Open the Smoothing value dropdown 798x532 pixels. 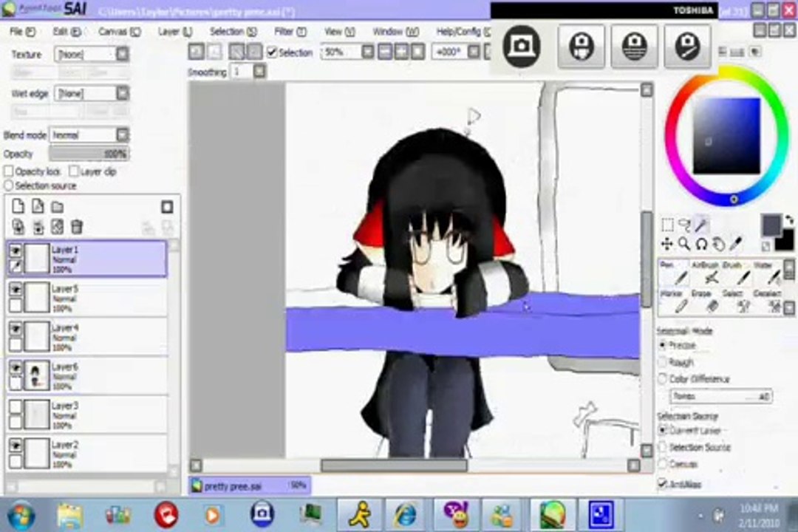coord(259,71)
